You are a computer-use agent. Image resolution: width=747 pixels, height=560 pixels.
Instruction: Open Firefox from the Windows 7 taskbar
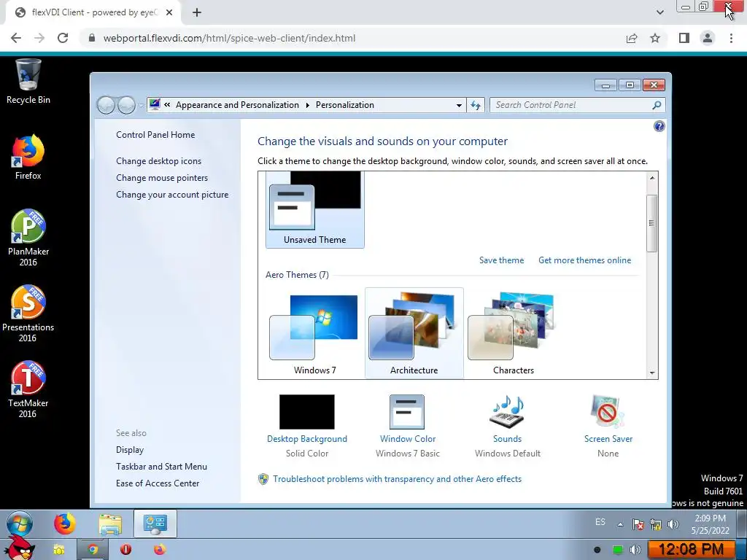pos(65,524)
